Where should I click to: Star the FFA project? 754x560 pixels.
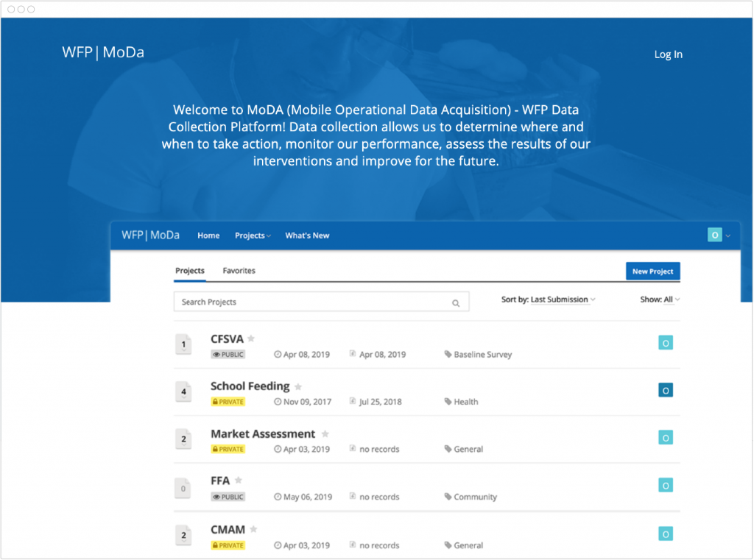tap(239, 481)
